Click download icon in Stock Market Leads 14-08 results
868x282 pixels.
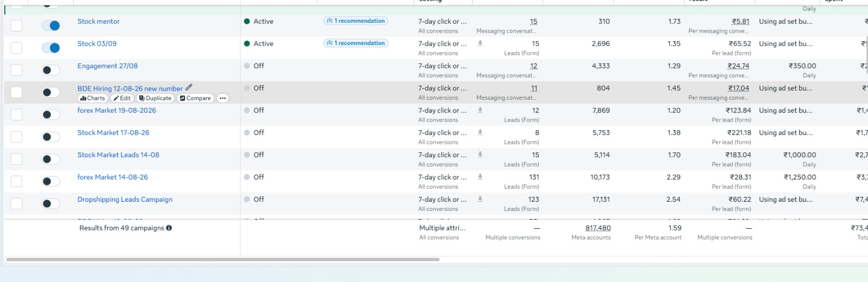(480, 155)
